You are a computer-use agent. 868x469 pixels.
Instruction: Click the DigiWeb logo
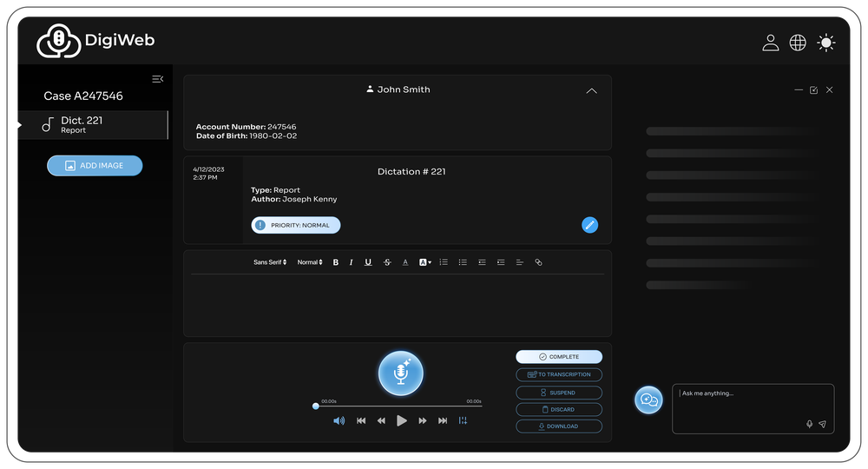point(95,41)
